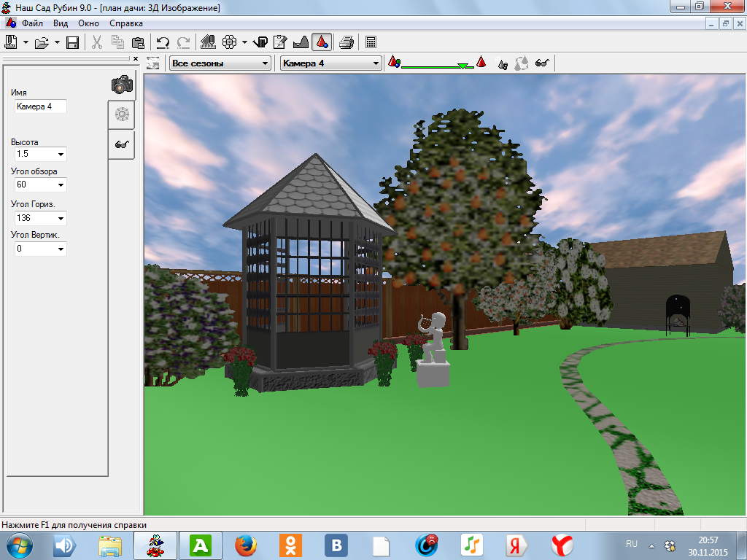Click the terrain relief icon
Screen dimensions: 747x560
[301, 42]
